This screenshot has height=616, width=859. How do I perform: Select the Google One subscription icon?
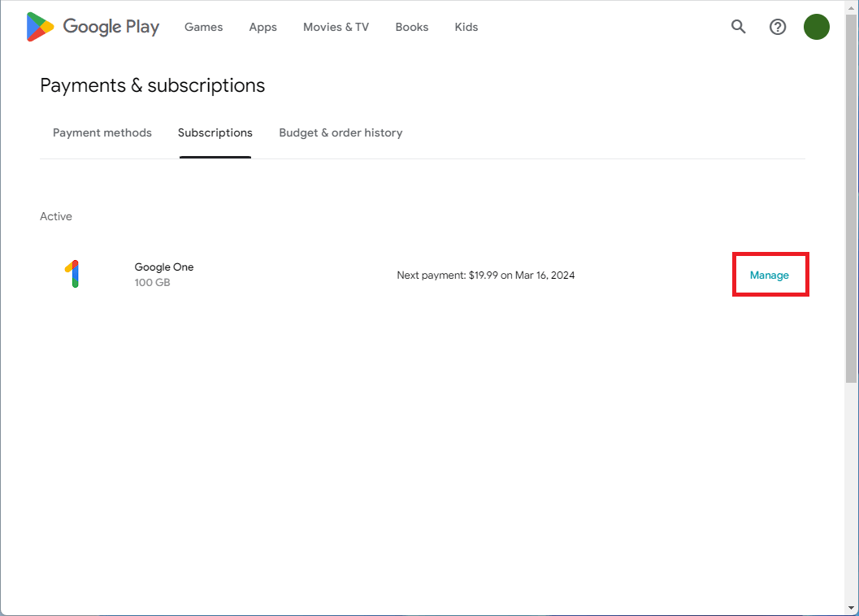74,274
